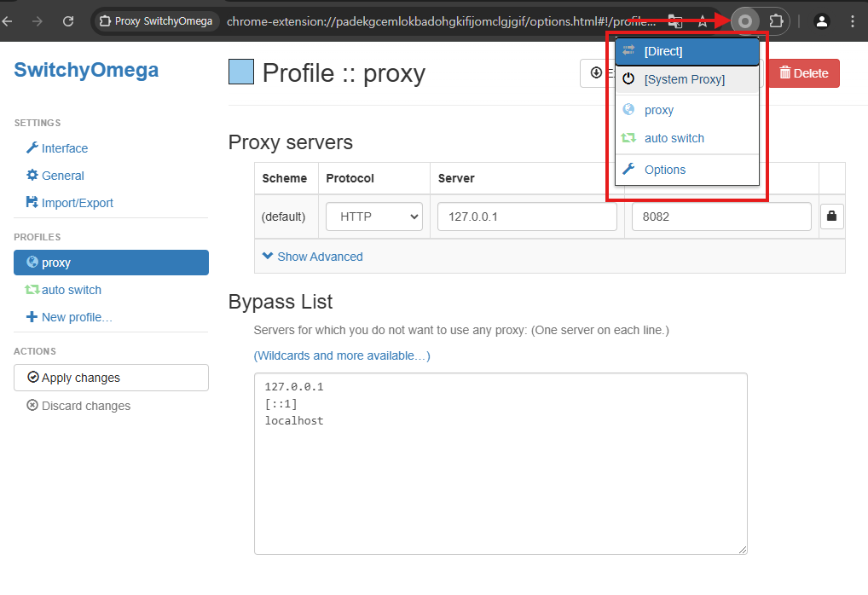Open the General settings page
This screenshot has height=595, width=868.
coord(55,176)
